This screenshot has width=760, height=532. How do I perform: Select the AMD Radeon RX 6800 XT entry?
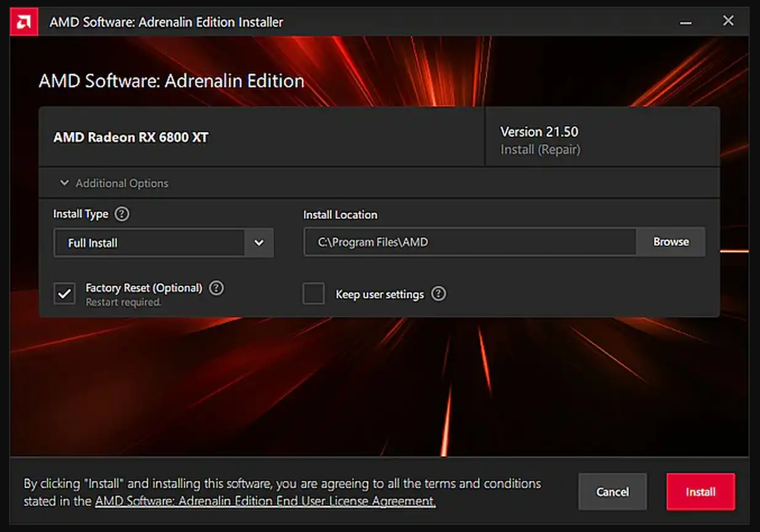pos(131,137)
